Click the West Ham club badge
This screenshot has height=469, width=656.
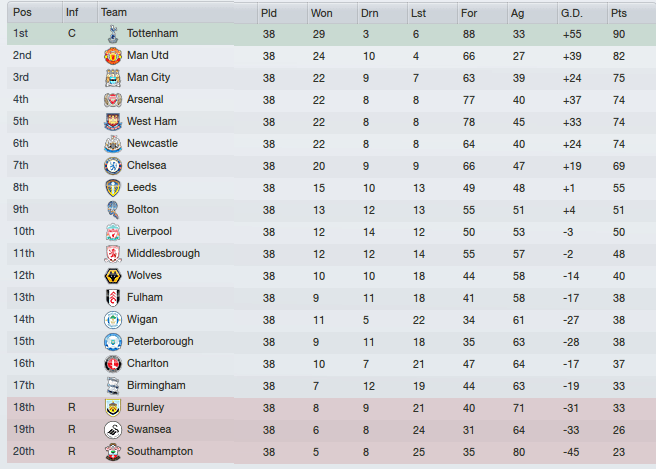(113, 122)
